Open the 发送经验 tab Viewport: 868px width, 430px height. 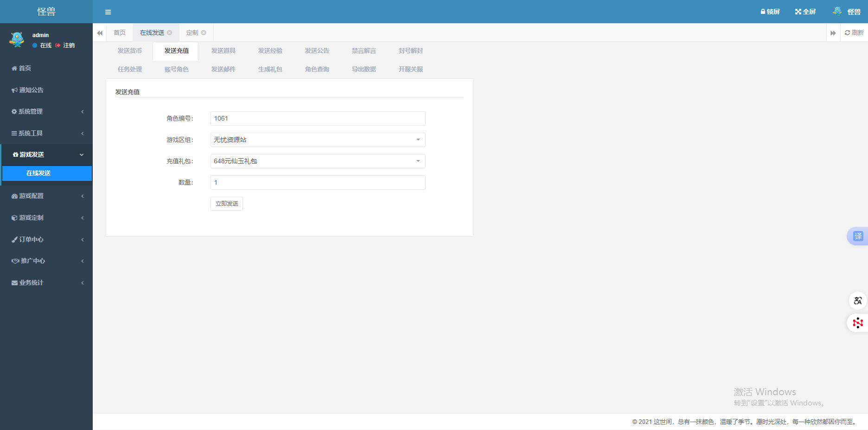[x=270, y=51]
